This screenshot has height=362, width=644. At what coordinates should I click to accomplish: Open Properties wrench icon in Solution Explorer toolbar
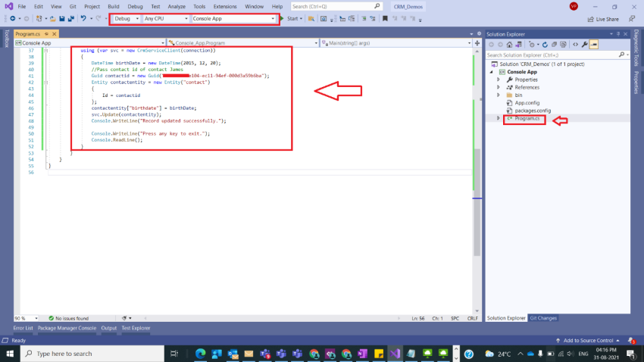click(584, 45)
